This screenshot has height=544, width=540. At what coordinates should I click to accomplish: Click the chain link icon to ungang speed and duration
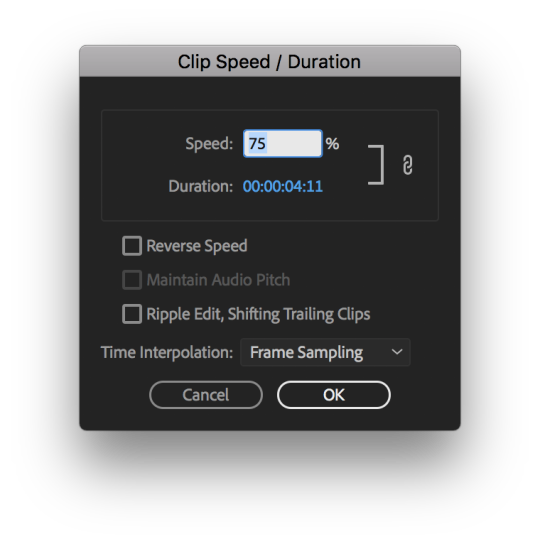[x=407, y=165]
